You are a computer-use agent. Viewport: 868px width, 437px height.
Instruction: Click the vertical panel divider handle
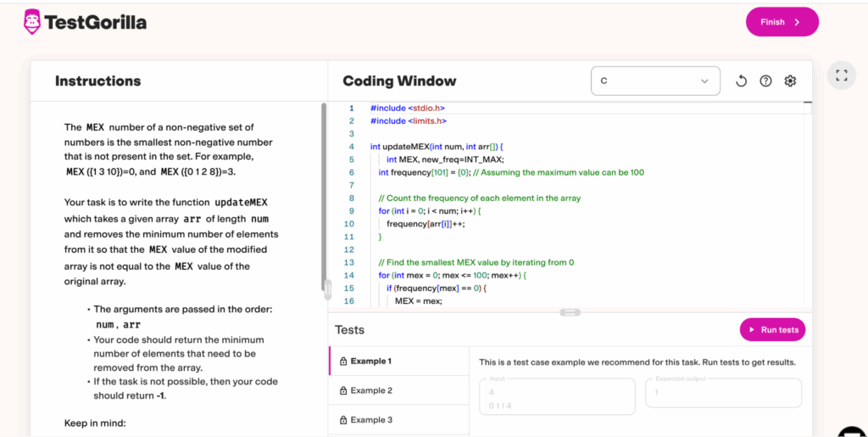327,289
